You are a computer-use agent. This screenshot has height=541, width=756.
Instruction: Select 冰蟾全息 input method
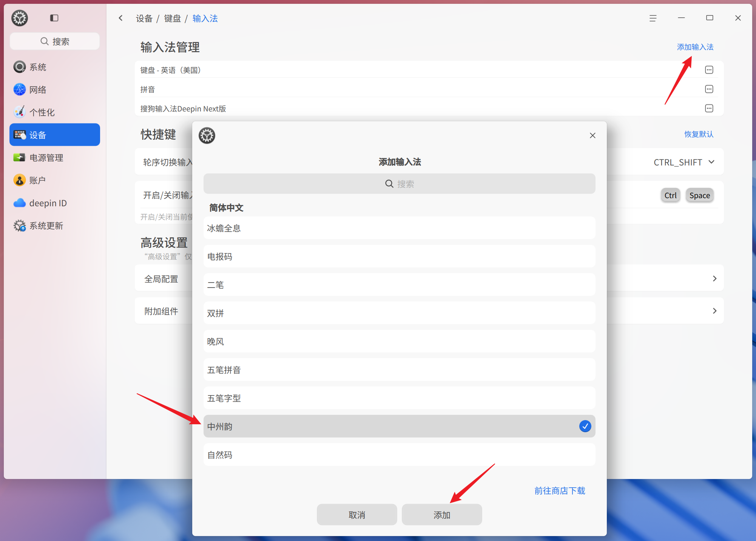[x=400, y=228]
